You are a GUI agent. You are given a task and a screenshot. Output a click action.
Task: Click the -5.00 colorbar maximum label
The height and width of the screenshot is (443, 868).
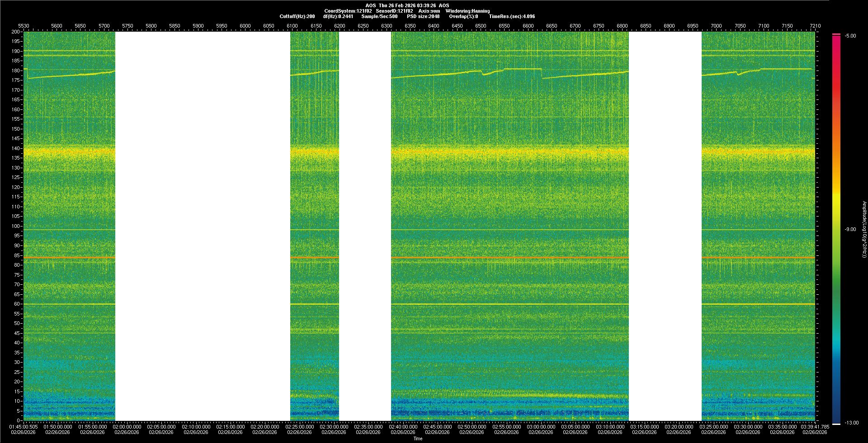[850, 36]
